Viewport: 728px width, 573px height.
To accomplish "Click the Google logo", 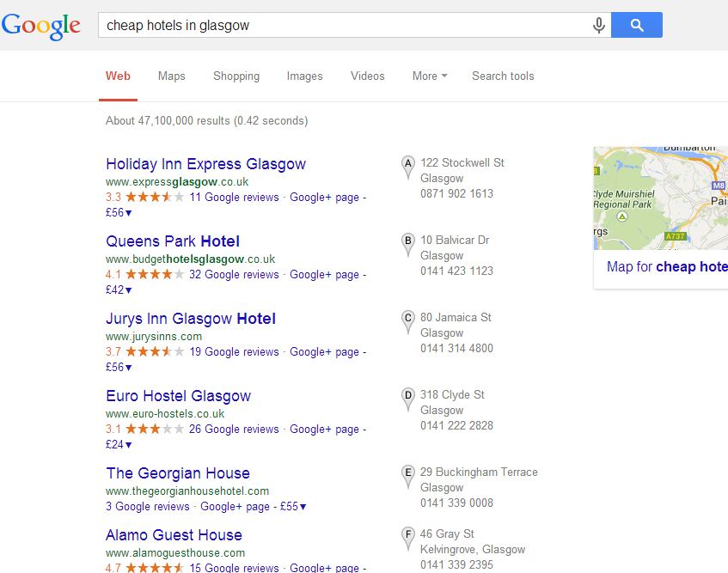I will (x=41, y=27).
